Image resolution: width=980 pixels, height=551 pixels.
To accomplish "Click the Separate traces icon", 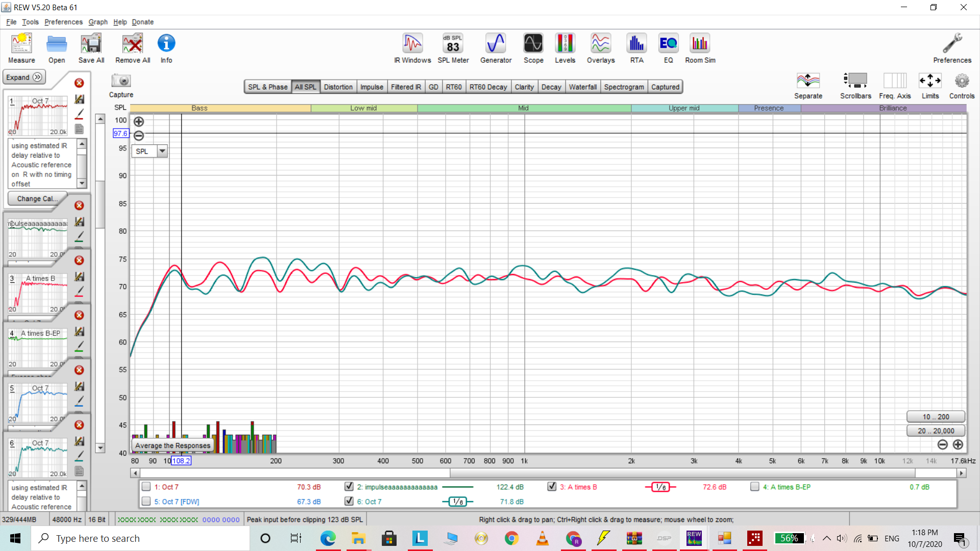I will click(808, 81).
